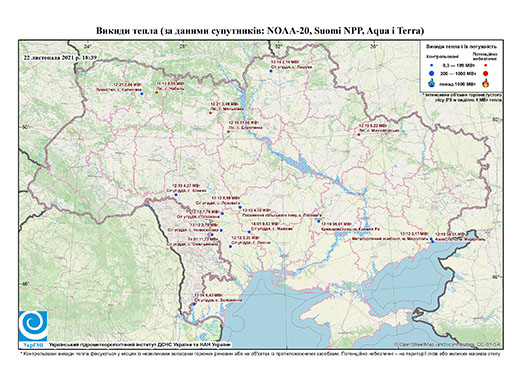Click the red marker labeled 12:10 11.06 MW
Image resolution: width=520 pixels, height=368 pixels.
point(228,132)
